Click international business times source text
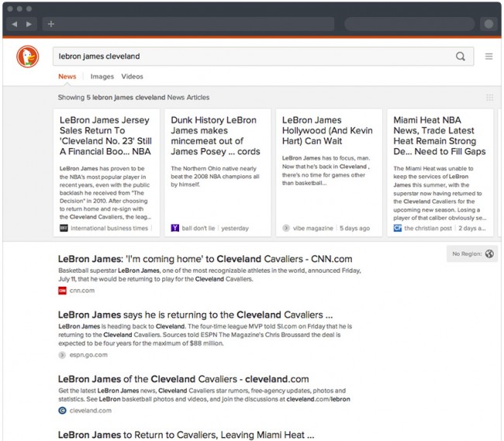The height and width of the screenshot is (441, 504). [109, 228]
